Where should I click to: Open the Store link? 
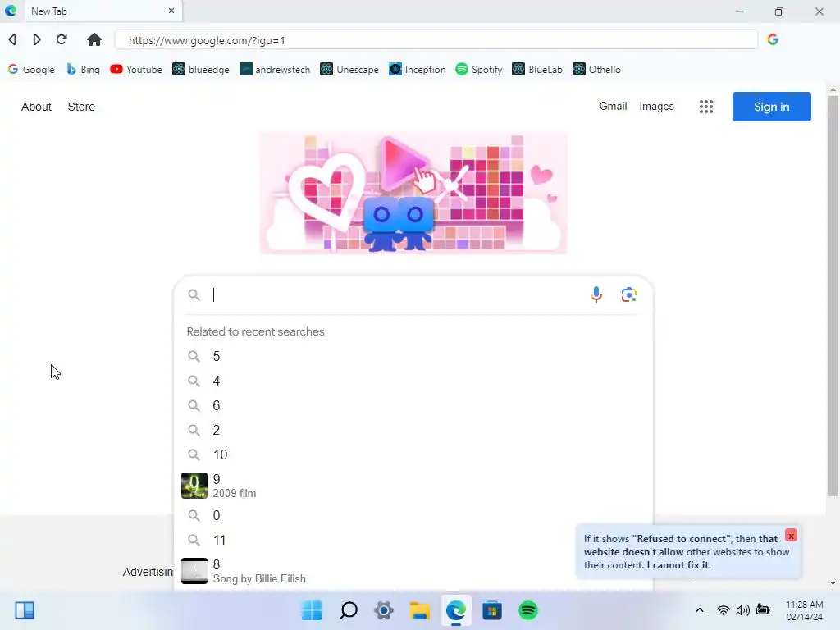pyautogui.click(x=81, y=107)
